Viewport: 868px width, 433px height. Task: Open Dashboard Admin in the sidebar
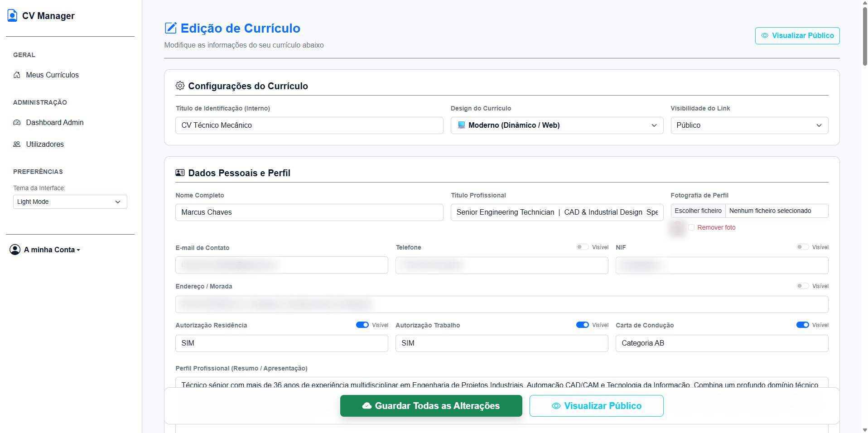tap(55, 123)
